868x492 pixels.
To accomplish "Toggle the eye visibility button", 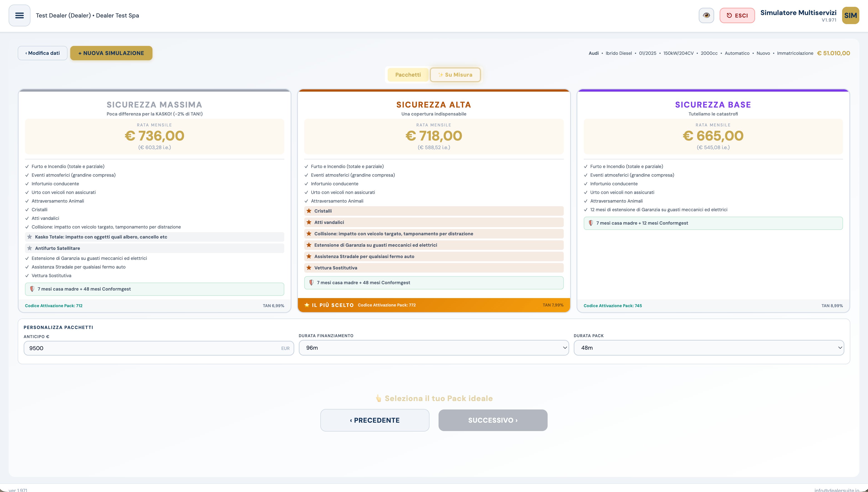I will click(706, 15).
